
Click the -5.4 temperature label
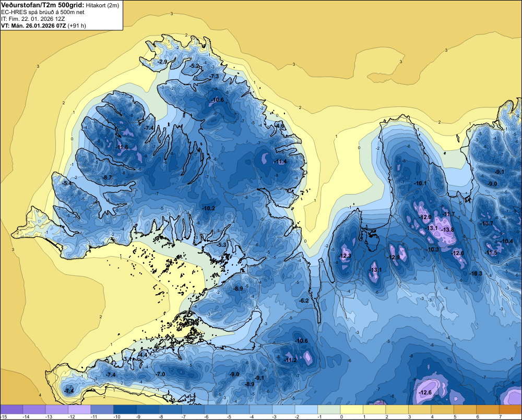point(67,183)
